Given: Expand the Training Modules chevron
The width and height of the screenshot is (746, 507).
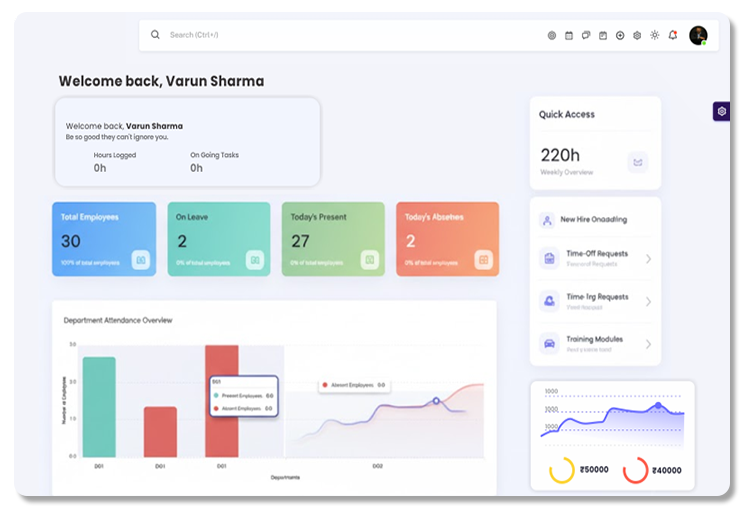Looking at the screenshot, I should [648, 344].
